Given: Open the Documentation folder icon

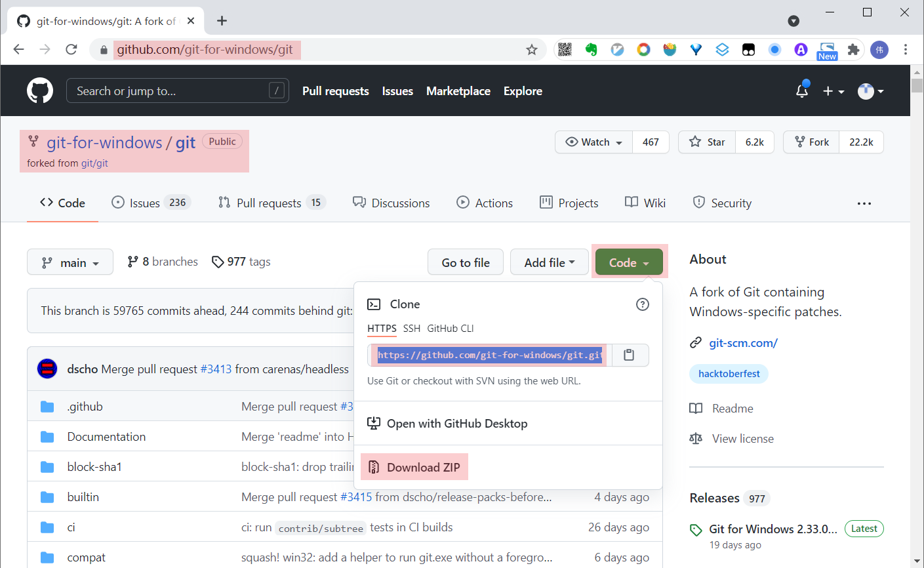Looking at the screenshot, I should (x=47, y=437).
